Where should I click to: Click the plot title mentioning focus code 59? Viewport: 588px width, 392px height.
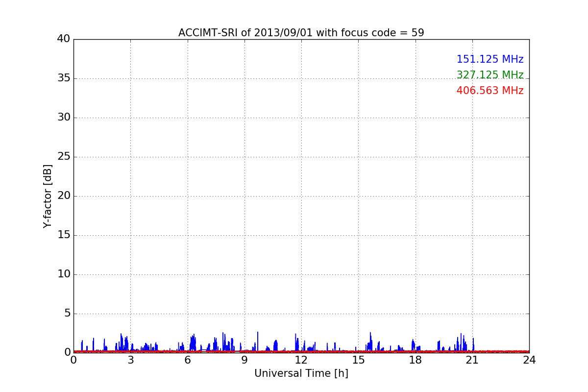301,33
